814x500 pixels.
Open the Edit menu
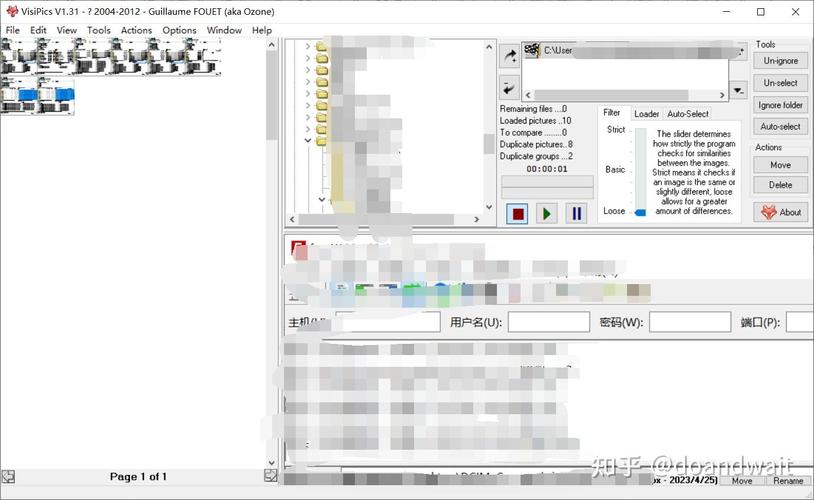pyautogui.click(x=38, y=30)
